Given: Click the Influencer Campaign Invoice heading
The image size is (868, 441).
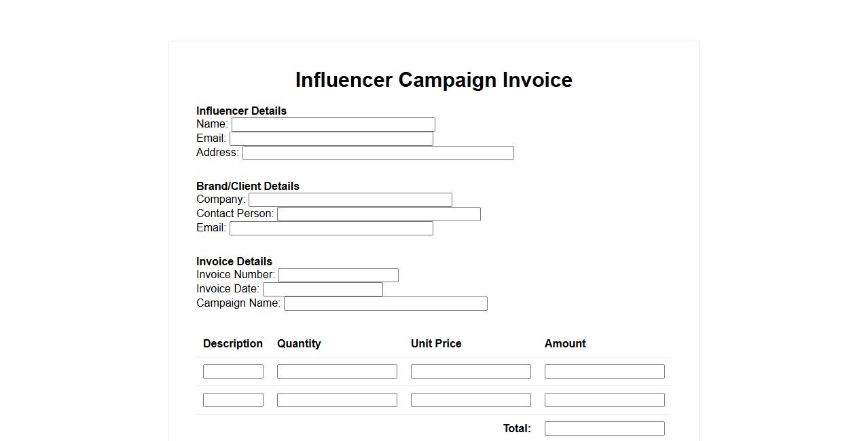Looking at the screenshot, I should (433, 80).
